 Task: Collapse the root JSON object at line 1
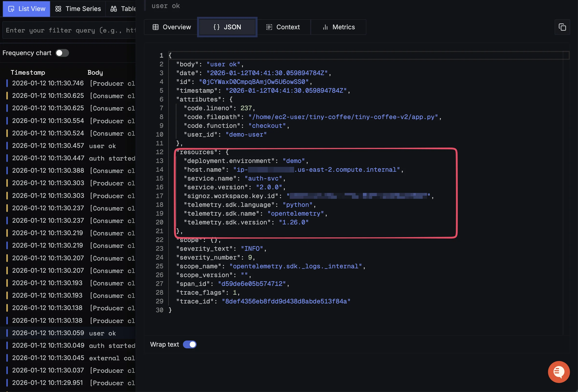click(x=166, y=55)
